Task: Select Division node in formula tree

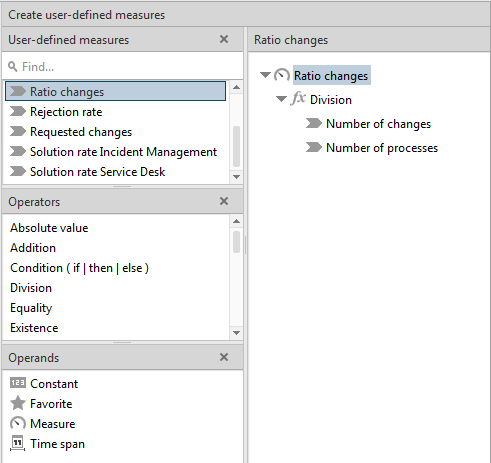Action: click(331, 100)
